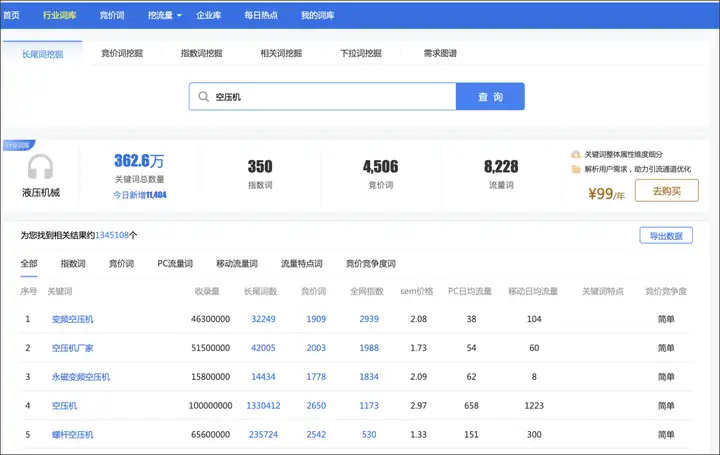Open 首页 in the top navigation
Screen dimensions: 720x455
pyautogui.click(x=11, y=15)
